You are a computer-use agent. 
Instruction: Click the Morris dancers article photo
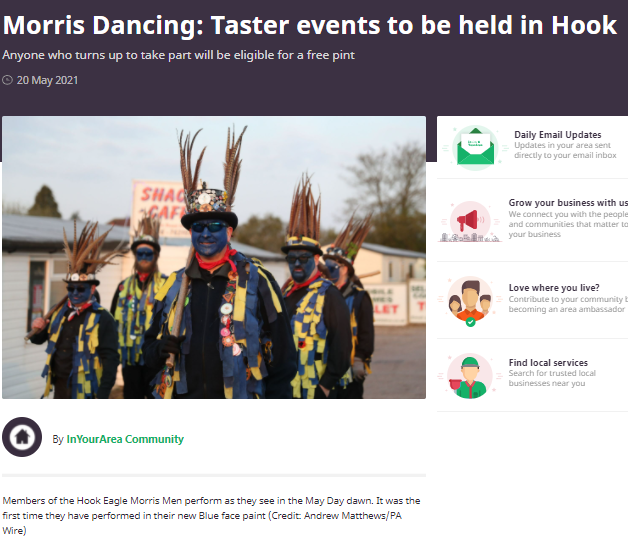tap(214, 257)
